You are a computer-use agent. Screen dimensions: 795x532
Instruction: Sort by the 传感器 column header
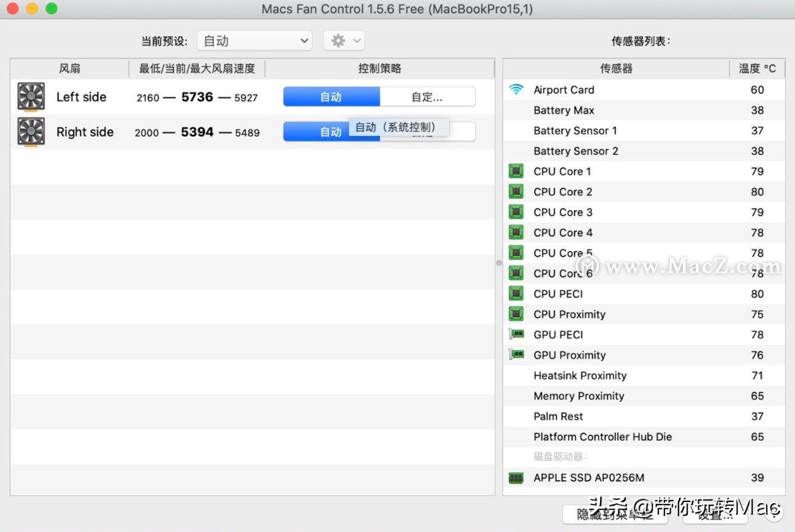pyautogui.click(x=616, y=69)
